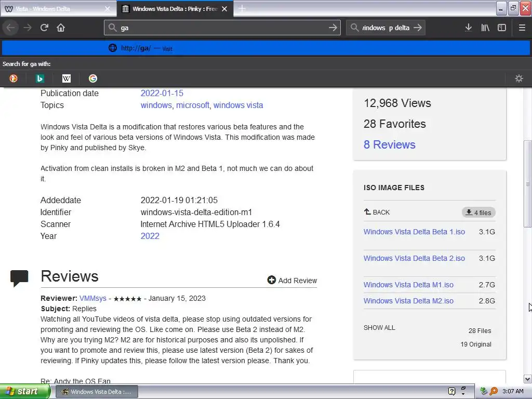This screenshot has height=399, width=532.
Task: Switch to the Vista - Windows Delta tab
Action: [58, 9]
